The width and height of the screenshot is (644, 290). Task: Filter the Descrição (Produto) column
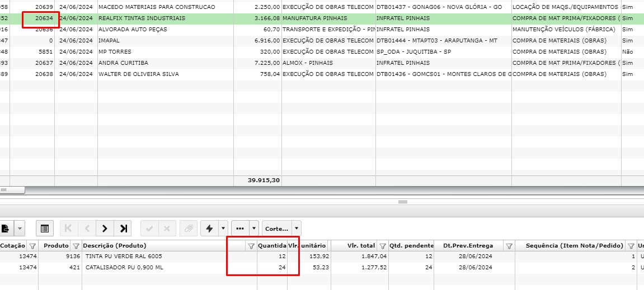tap(251, 246)
